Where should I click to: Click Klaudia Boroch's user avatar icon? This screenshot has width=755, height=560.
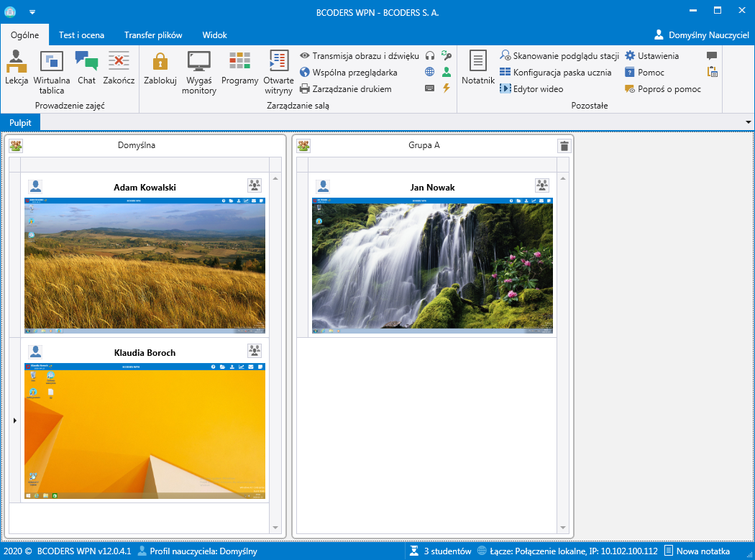35,352
